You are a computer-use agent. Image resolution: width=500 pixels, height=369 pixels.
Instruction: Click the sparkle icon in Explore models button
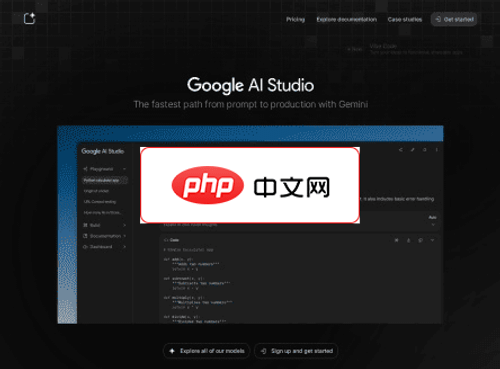coord(172,351)
